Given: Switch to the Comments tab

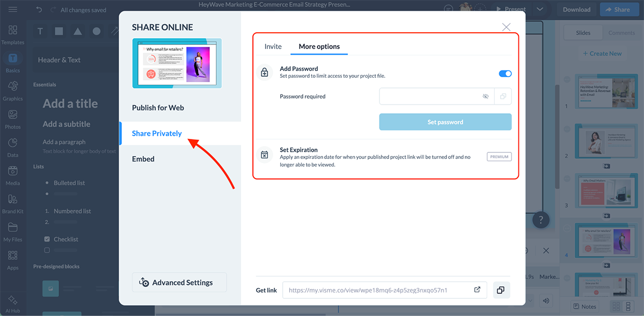Looking at the screenshot, I should (621, 32).
